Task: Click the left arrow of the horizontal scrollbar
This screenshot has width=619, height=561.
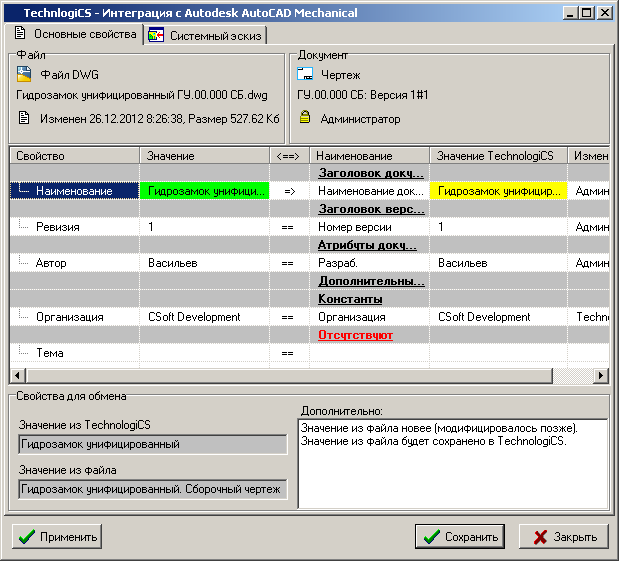Action: pyautogui.click(x=17, y=375)
